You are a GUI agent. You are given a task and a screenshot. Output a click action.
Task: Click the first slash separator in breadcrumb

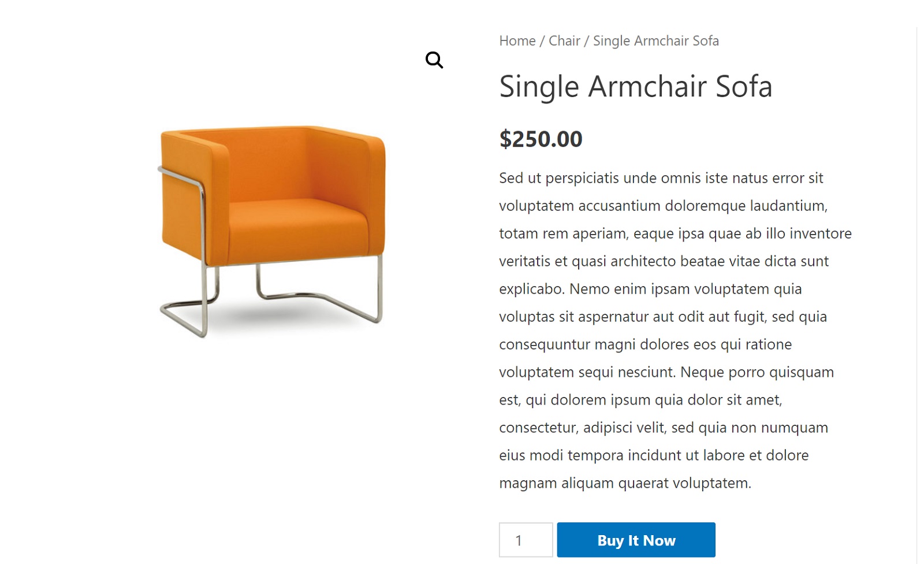(542, 41)
